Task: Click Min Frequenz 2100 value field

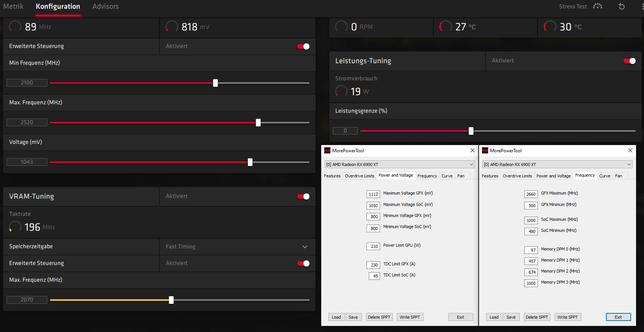Action: 27,83
